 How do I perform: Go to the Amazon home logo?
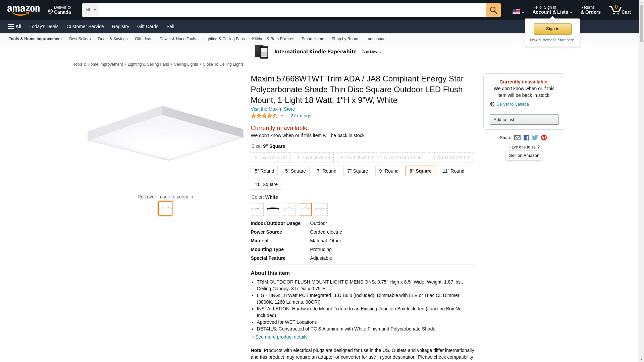(23, 10)
